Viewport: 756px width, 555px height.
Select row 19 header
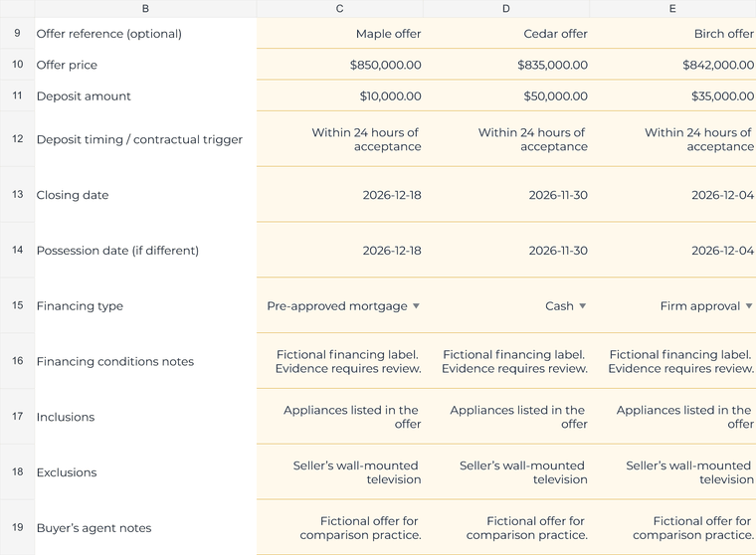pyautogui.click(x=17, y=527)
